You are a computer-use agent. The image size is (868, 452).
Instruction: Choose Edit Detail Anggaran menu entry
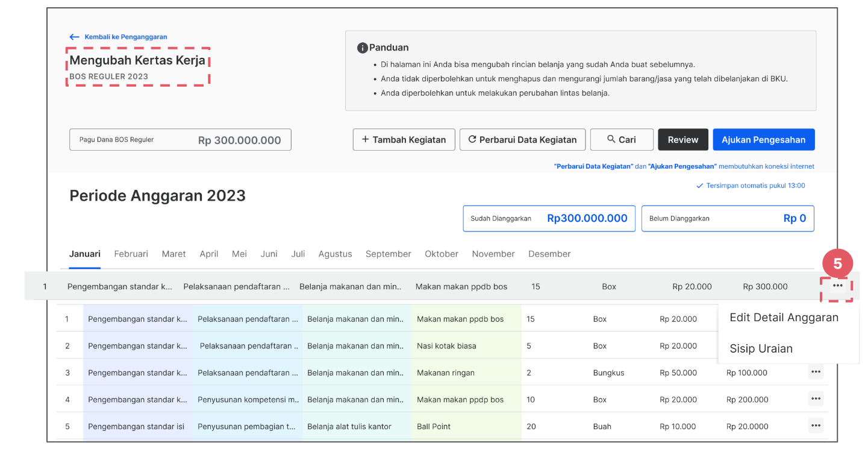(784, 318)
